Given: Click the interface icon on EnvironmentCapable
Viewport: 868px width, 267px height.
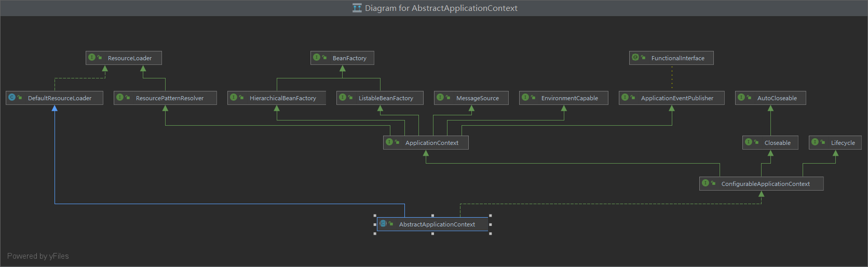Looking at the screenshot, I should click(x=525, y=97).
